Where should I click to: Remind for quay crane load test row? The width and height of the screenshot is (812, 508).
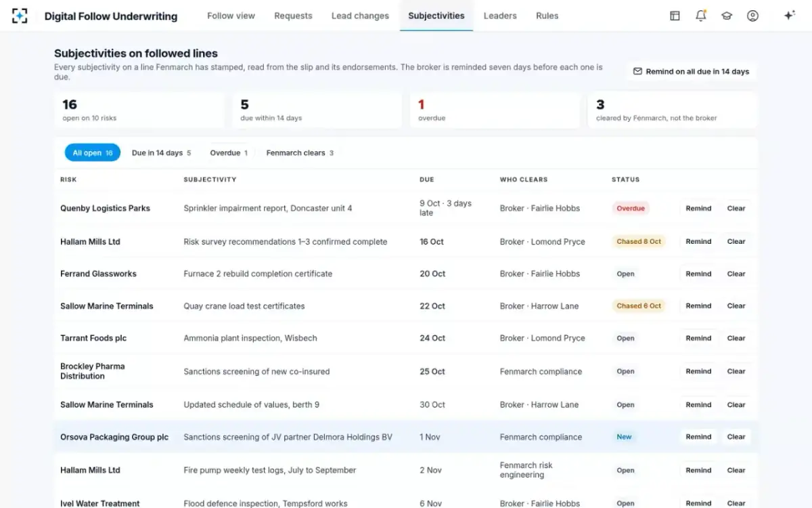pos(698,306)
